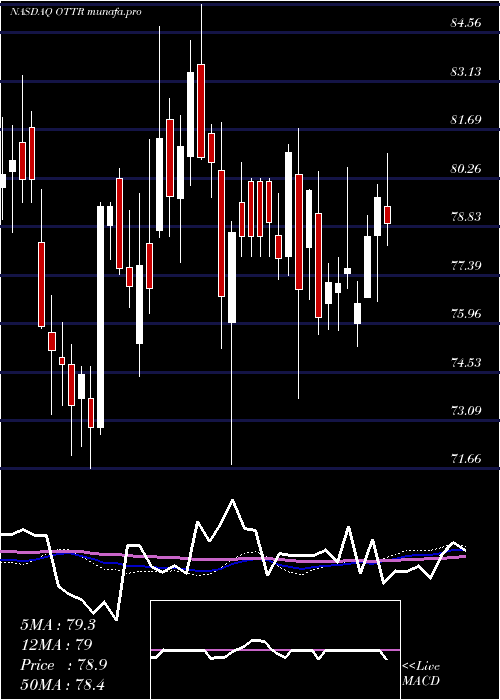Click the 5MA : 79.3 reading
Screen dimensions: 500x700
[58, 625]
